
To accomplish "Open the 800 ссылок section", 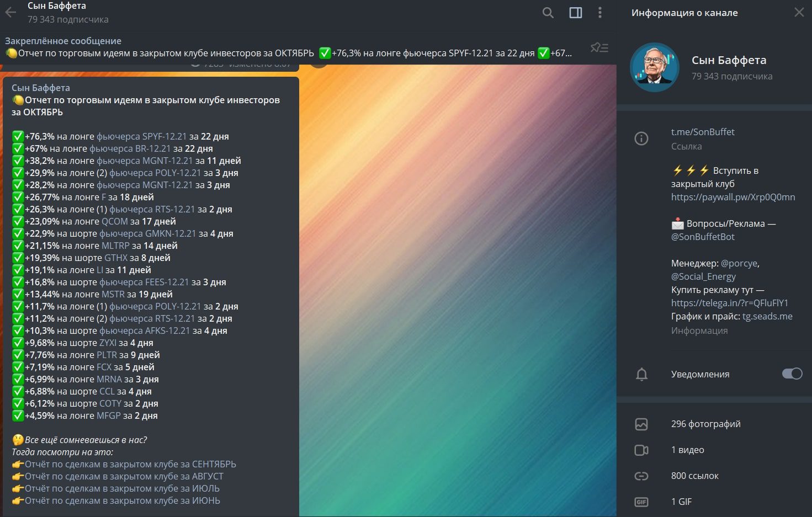I will click(694, 476).
